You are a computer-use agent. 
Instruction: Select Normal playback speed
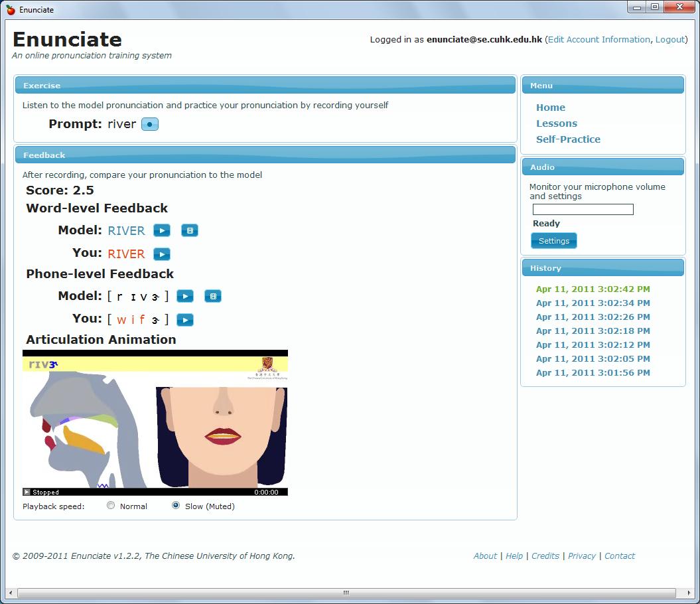pyautogui.click(x=111, y=505)
